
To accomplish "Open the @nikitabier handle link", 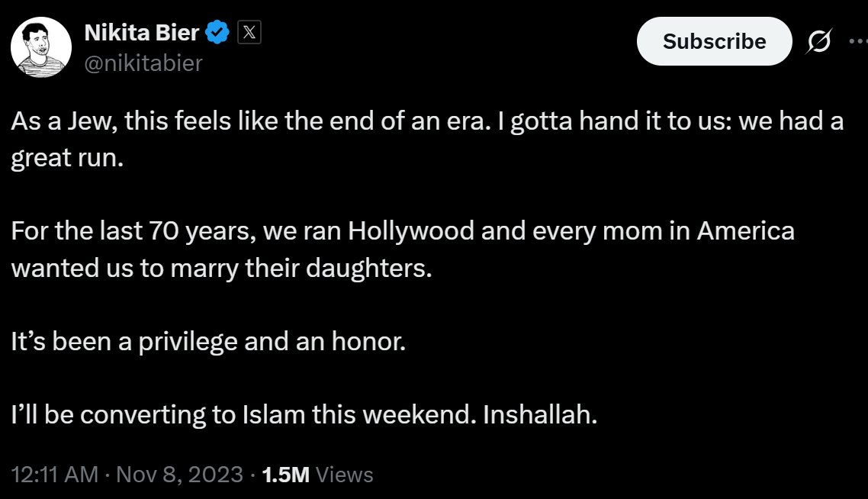I will pos(145,63).
